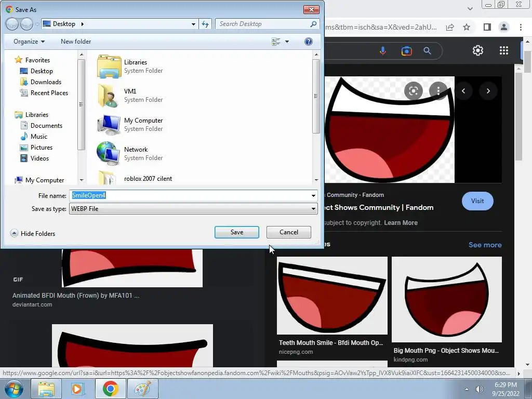532x399 pixels.
Task: Show hidden system tray icons
Action: point(467,389)
